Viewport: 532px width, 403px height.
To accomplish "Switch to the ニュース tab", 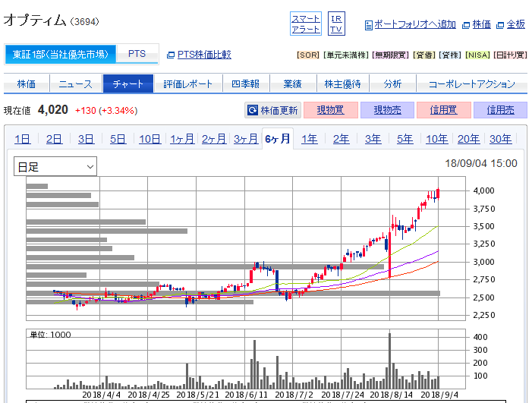I will coord(75,84).
